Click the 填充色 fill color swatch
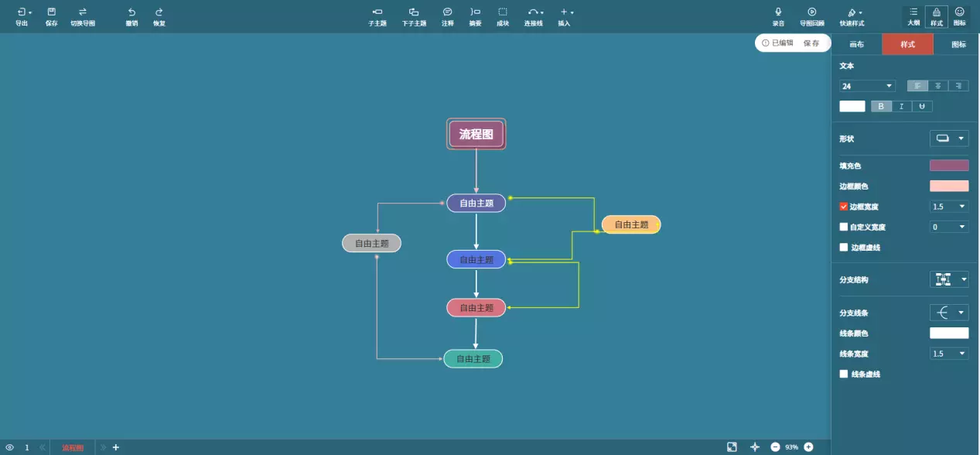Viewport: 980px width, 455px height. [x=949, y=165]
